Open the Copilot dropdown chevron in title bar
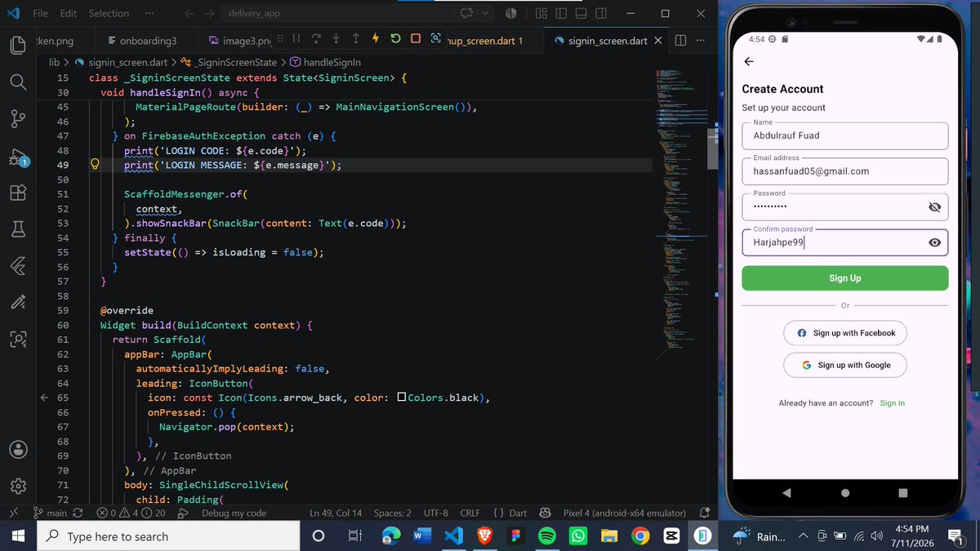This screenshot has width=980, height=551. tap(486, 13)
